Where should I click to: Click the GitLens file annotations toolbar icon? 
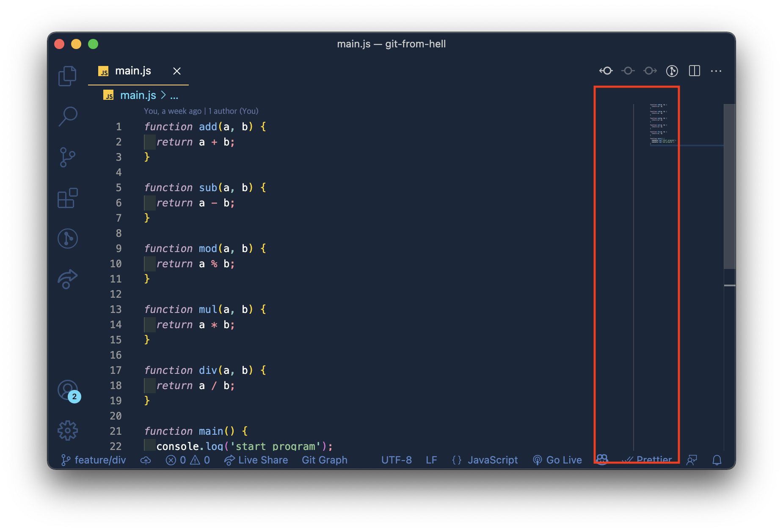pyautogui.click(x=672, y=71)
